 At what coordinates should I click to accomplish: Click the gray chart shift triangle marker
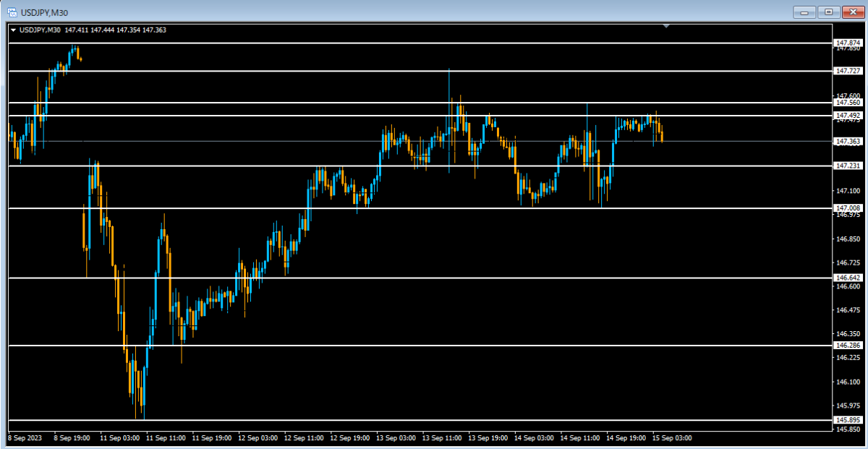[x=666, y=26]
